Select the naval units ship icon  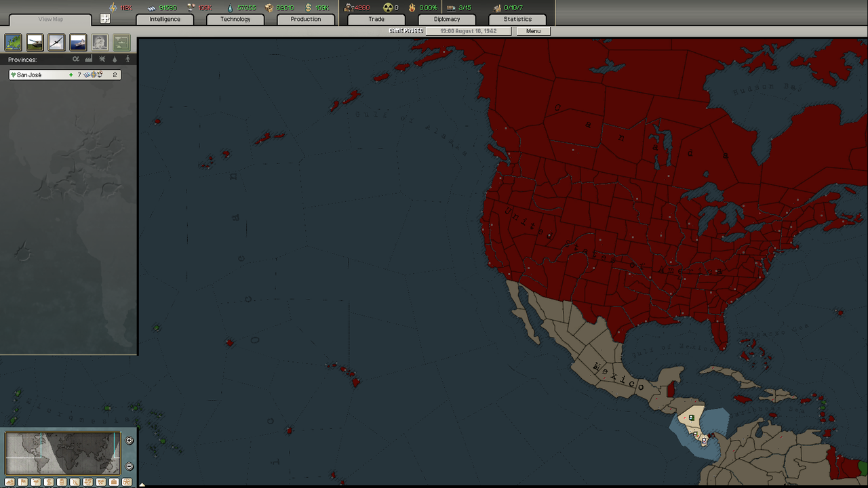coord(78,43)
